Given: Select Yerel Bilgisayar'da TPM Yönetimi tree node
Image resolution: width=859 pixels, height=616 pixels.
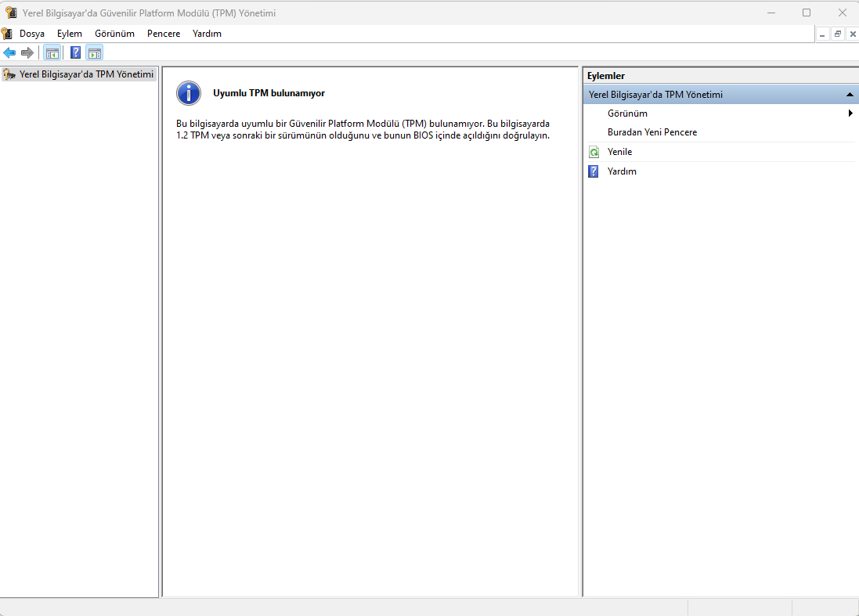Looking at the screenshot, I should tap(85, 74).
